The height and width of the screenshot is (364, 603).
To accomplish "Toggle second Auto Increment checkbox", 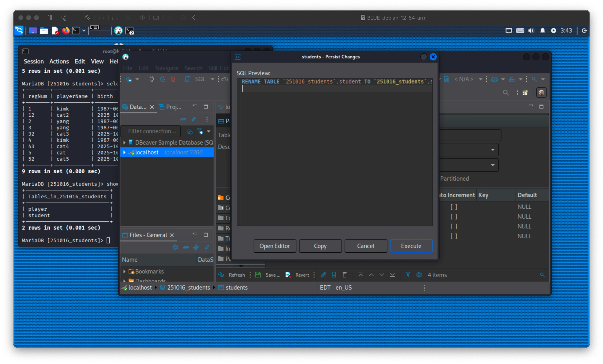I will pyautogui.click(x=454, y=217).
